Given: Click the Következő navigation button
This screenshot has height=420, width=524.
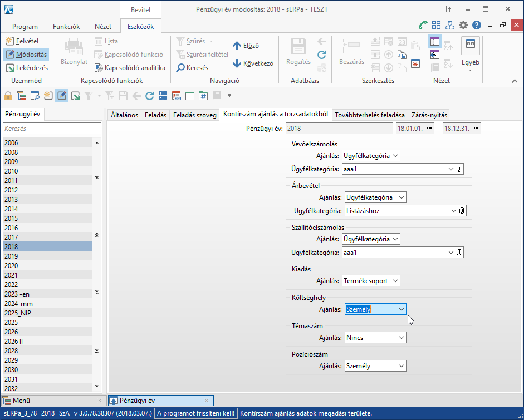Looking at the screenshot, I should coord(253,63).
